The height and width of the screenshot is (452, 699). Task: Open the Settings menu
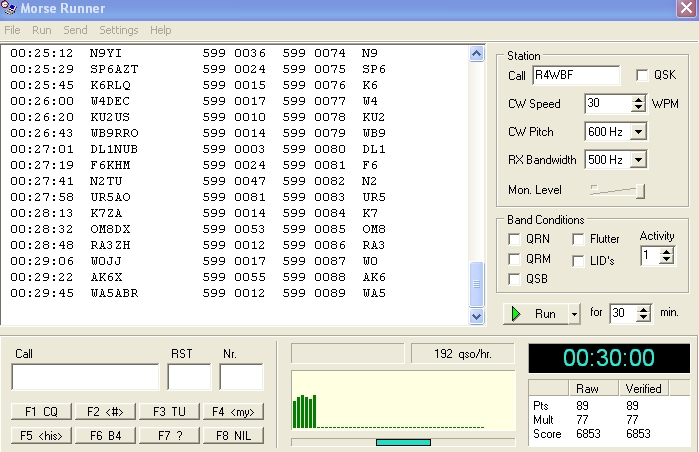click(x=119, y=30)
